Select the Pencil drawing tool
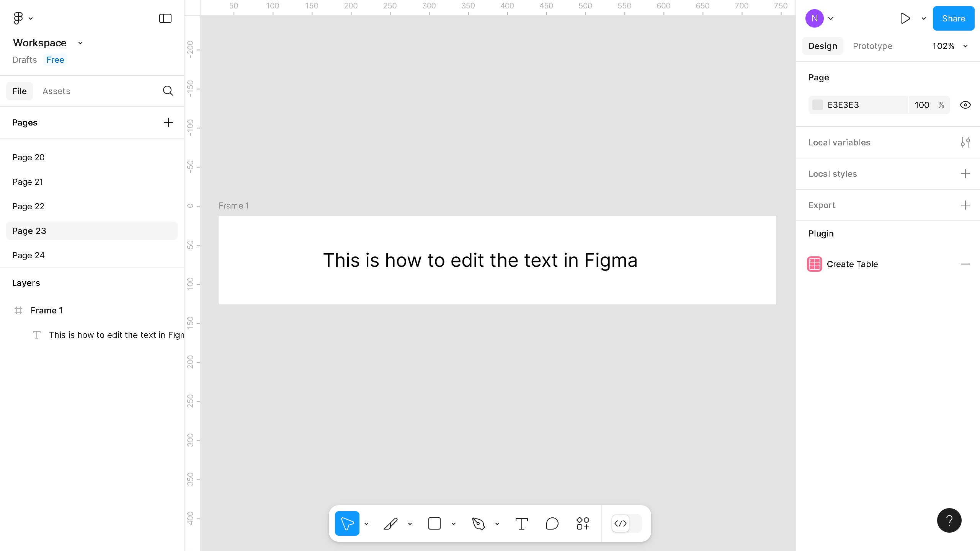Image resolution: width=980 pixels, height=551 pixels. click(391, 523)
